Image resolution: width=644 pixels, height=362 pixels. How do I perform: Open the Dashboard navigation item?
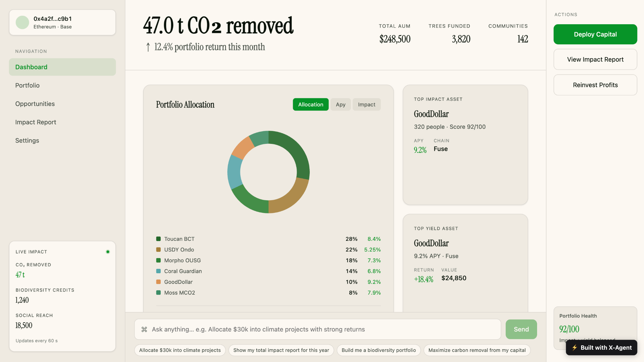coord(62,67)
